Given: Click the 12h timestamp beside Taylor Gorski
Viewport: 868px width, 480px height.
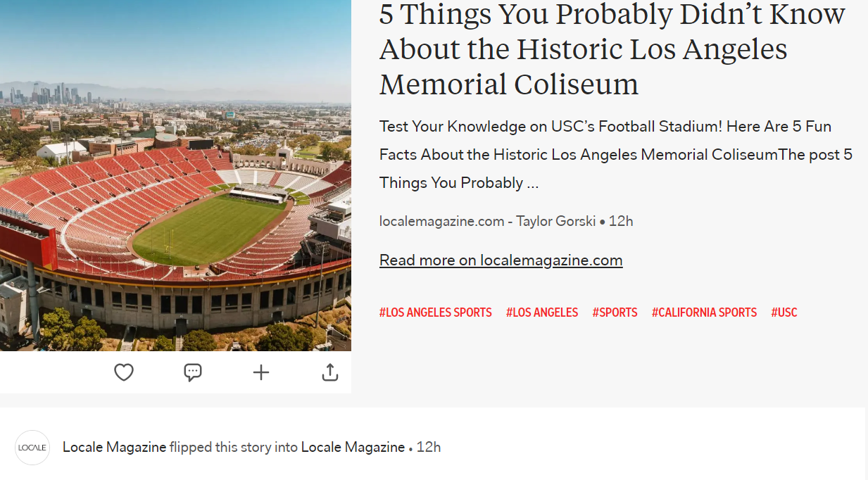Looking at the screenshot, I should pyautogui.click(x=621, y=221).
